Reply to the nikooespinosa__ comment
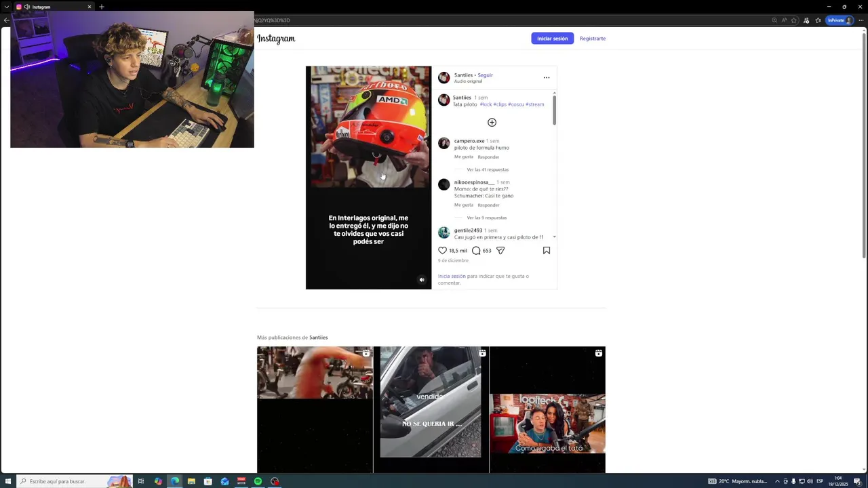 click(488, 205)
